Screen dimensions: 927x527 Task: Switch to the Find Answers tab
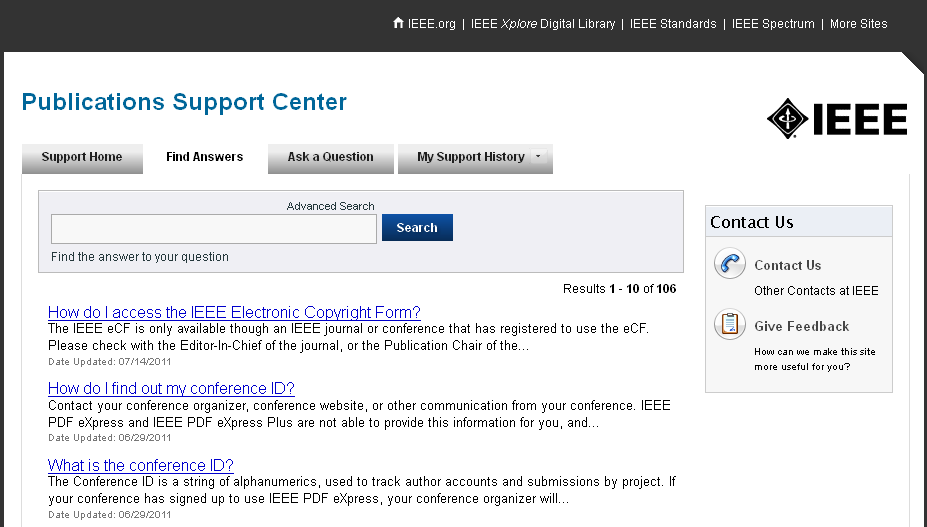204,157
